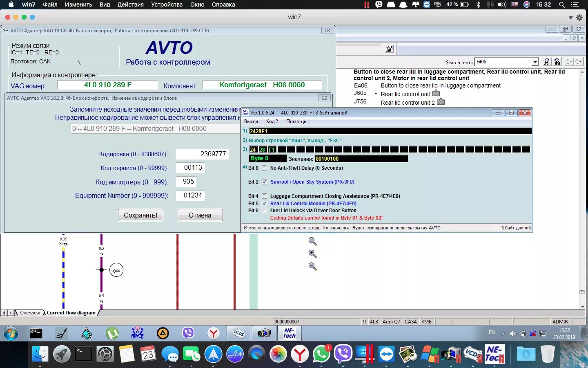Open Finder in the macOS dock
Screen dimensions: 588x368
(x=40, y=354)
